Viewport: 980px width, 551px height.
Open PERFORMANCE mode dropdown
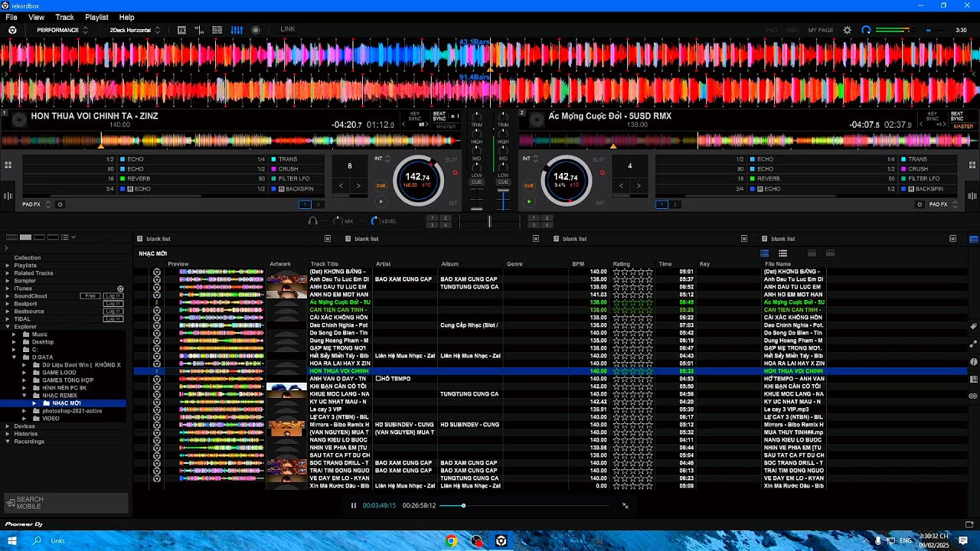(62, 30)
